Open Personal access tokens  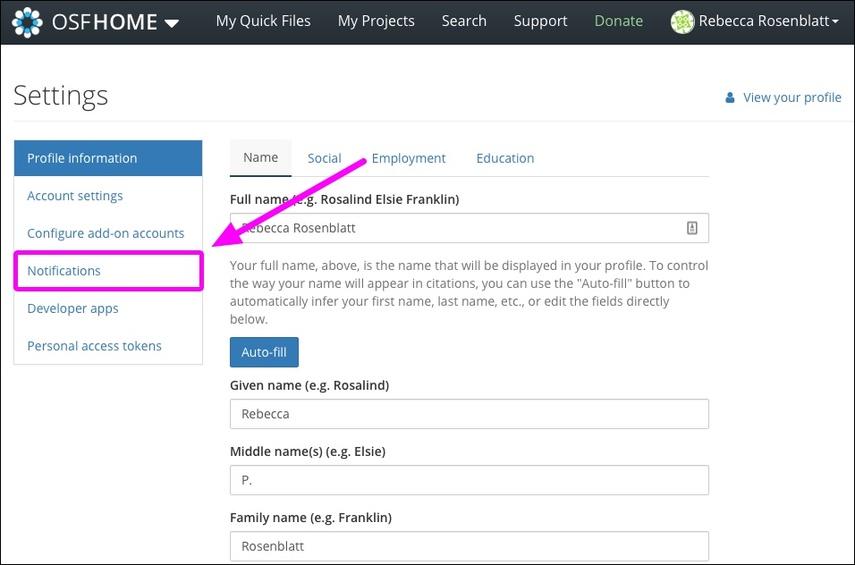tap(94, 346)
